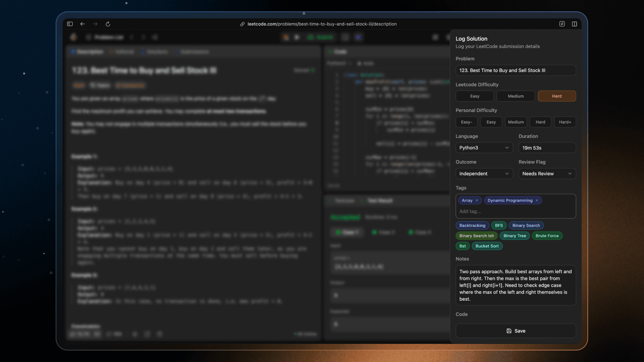Open the Language dropdown showing Python3

(x=484, y=148)
